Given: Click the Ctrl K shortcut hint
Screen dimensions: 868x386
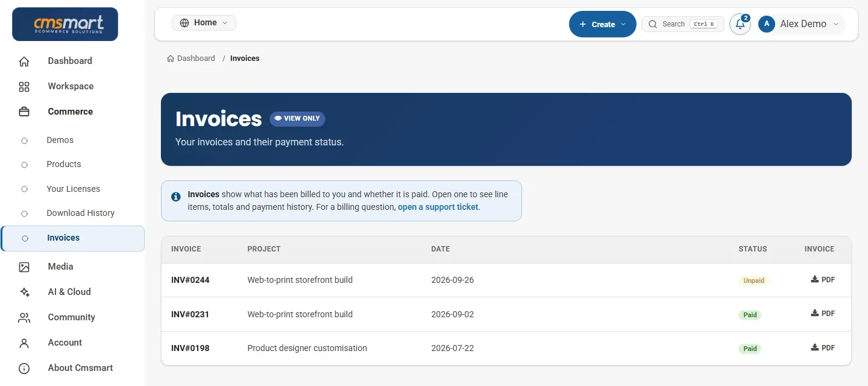Looking at the screenshot, I should [704, 24].
